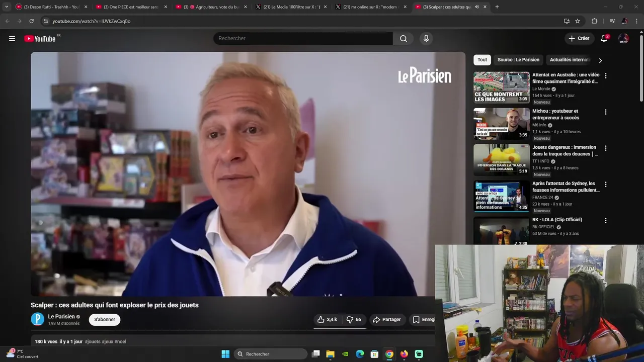Go back in Chrome history
Screen dimensions: 644x362
7,21
